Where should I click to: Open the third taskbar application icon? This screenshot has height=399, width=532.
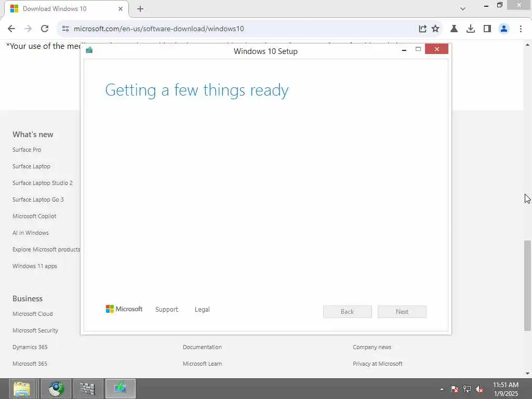(x=88, y=389)
